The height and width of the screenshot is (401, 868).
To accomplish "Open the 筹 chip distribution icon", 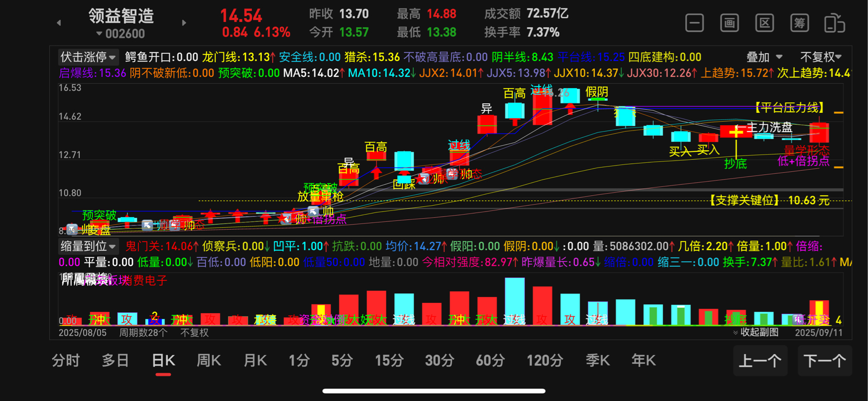I will point(800,23).
